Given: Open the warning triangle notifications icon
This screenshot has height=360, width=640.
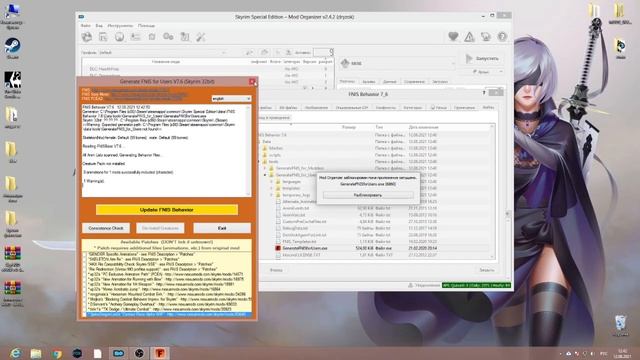Looking at the screenshot, I should (x=469, y=37).
